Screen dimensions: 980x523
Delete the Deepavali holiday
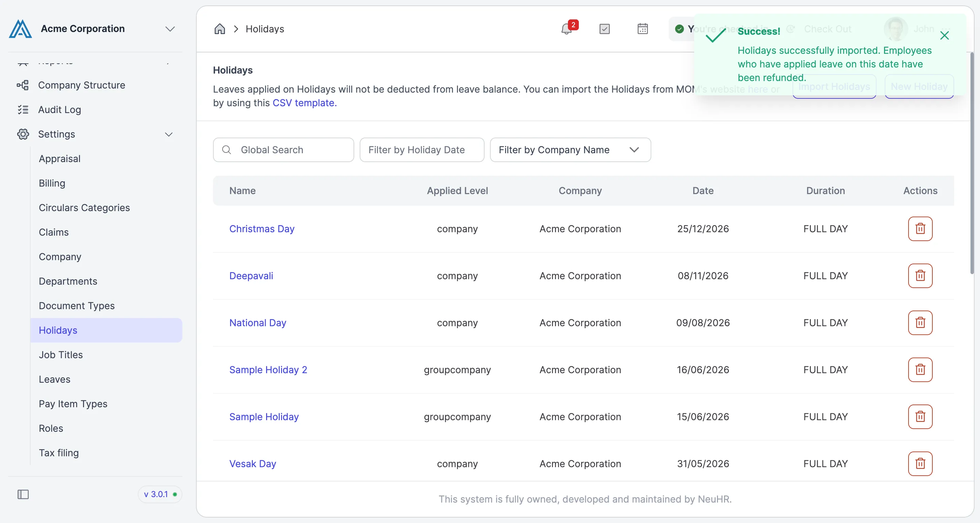[x=920, y=275]
